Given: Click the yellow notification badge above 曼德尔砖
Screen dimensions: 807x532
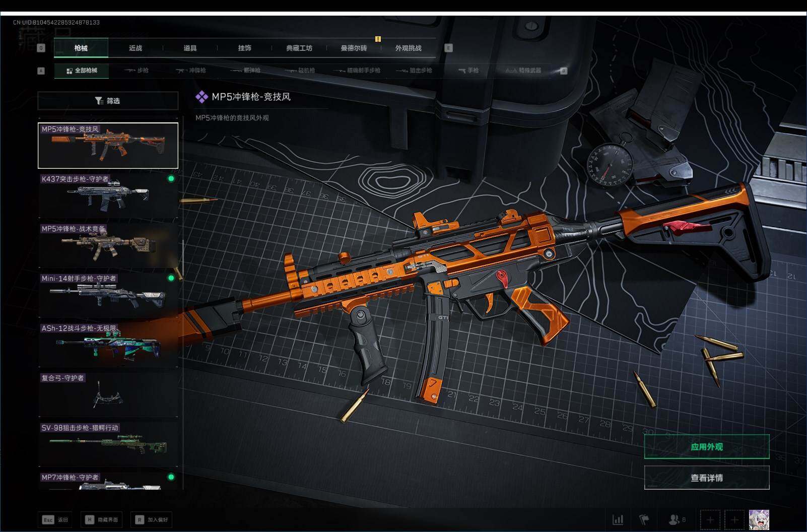Looking at the screenshot, I should pos(378,39).
